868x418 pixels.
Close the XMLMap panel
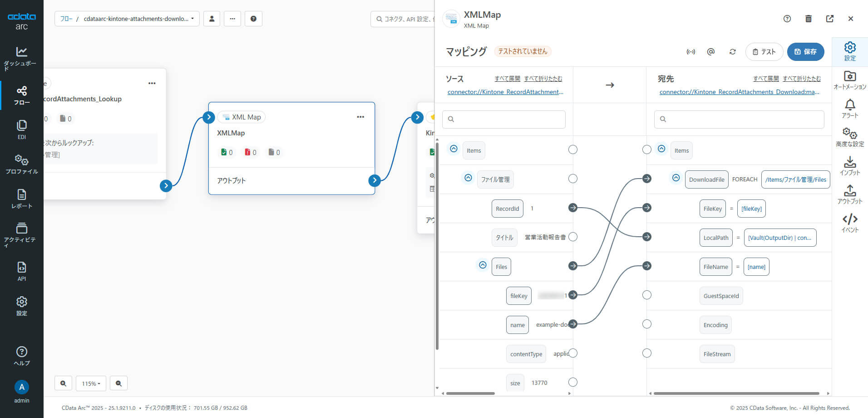851,19
